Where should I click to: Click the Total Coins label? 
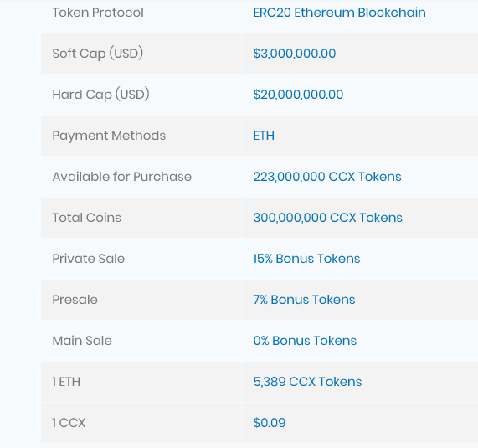(86, 218)
